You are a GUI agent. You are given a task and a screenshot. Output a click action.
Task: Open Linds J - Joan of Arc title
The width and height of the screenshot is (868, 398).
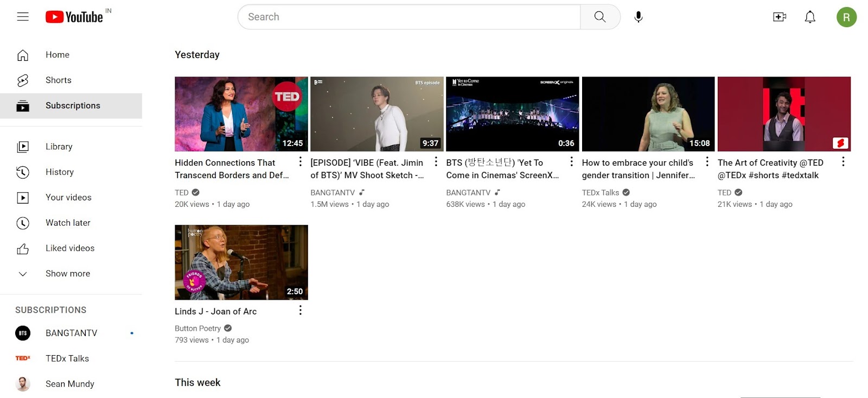[x=216, y=312]
